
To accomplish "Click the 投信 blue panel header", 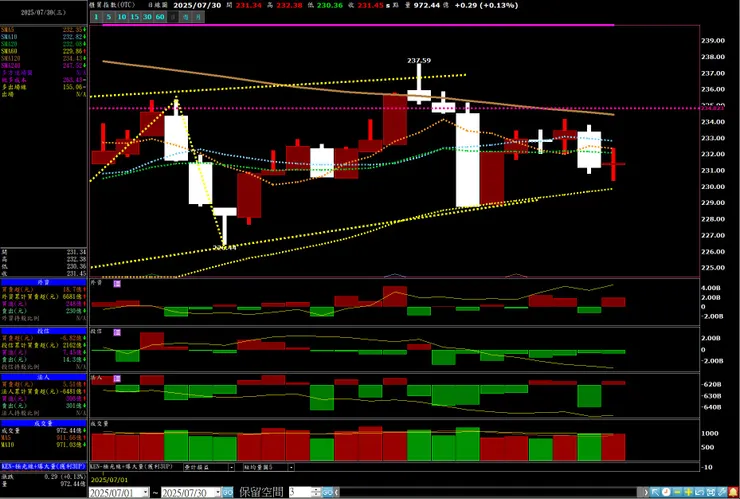I will 43,331.
